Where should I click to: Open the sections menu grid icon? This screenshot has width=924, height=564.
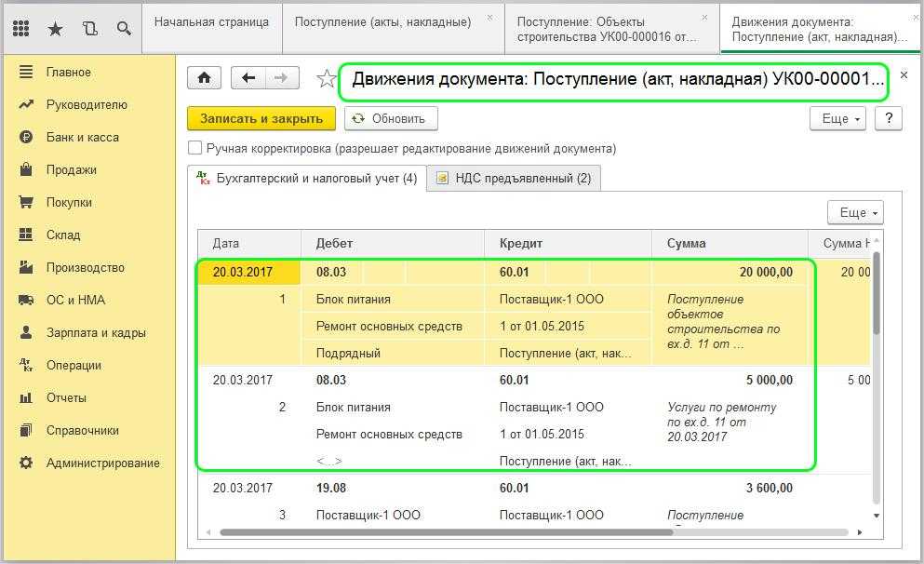tap(21, 29)
